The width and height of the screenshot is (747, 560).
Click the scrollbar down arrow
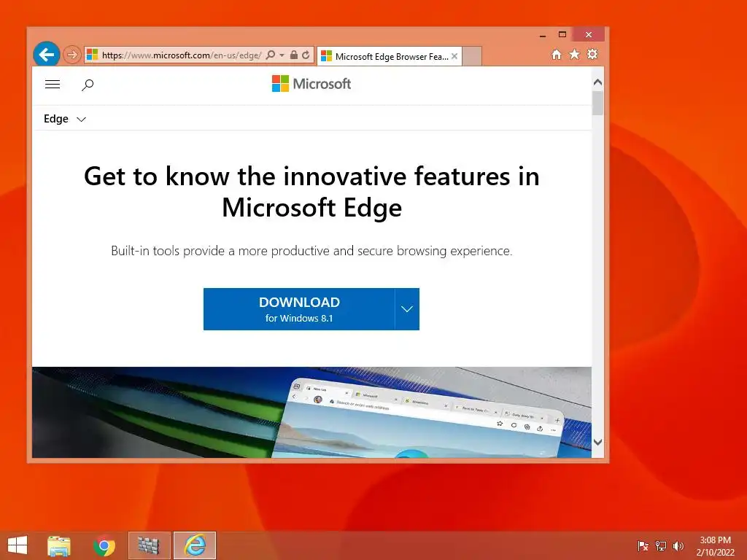598,442
